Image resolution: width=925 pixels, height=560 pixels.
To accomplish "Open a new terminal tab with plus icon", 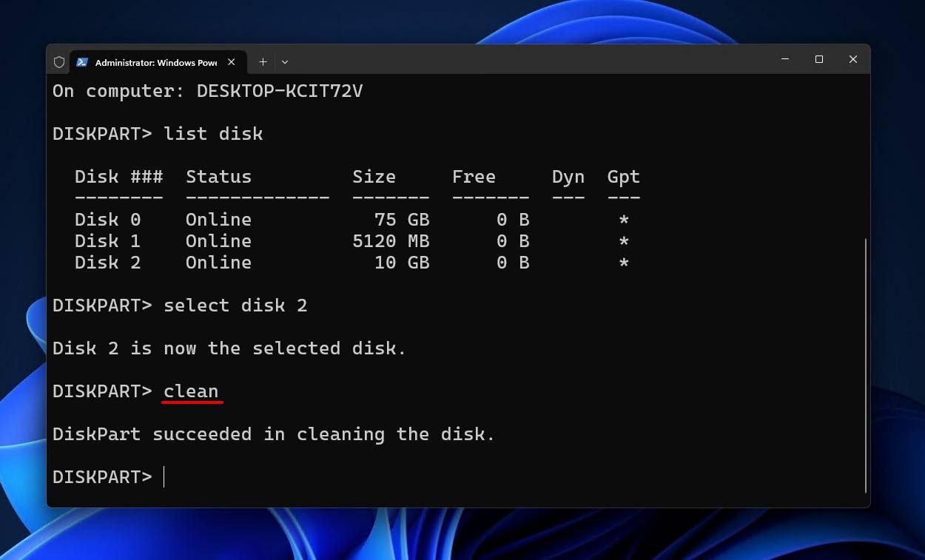I will [263, 62].
